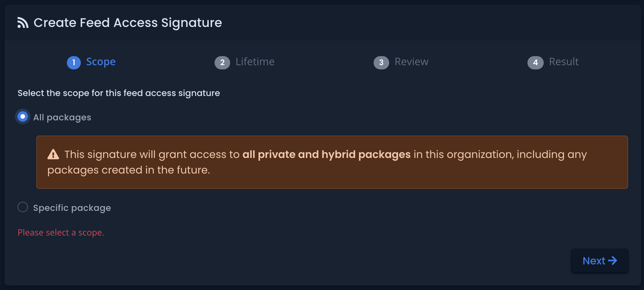Click the scope selection instruction text

[x=118, y=93]
